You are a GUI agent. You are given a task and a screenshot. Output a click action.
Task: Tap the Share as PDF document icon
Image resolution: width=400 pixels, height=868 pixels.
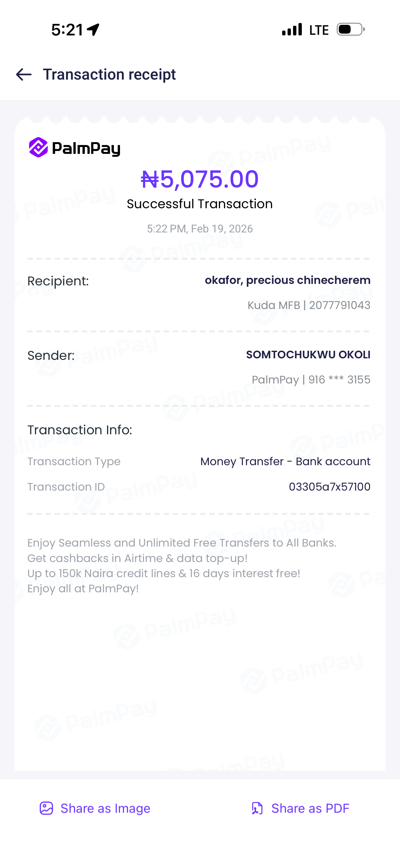(257, 808)
